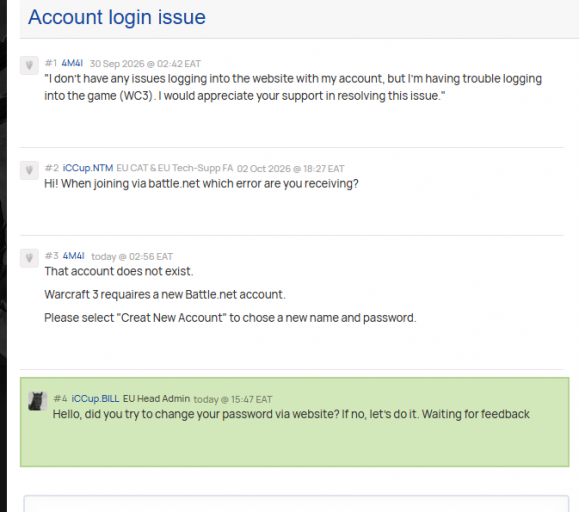Click message starting 'I don't have any issues logging'
The width and height of the screenshot is (579, 512).
tap(293, 87)
